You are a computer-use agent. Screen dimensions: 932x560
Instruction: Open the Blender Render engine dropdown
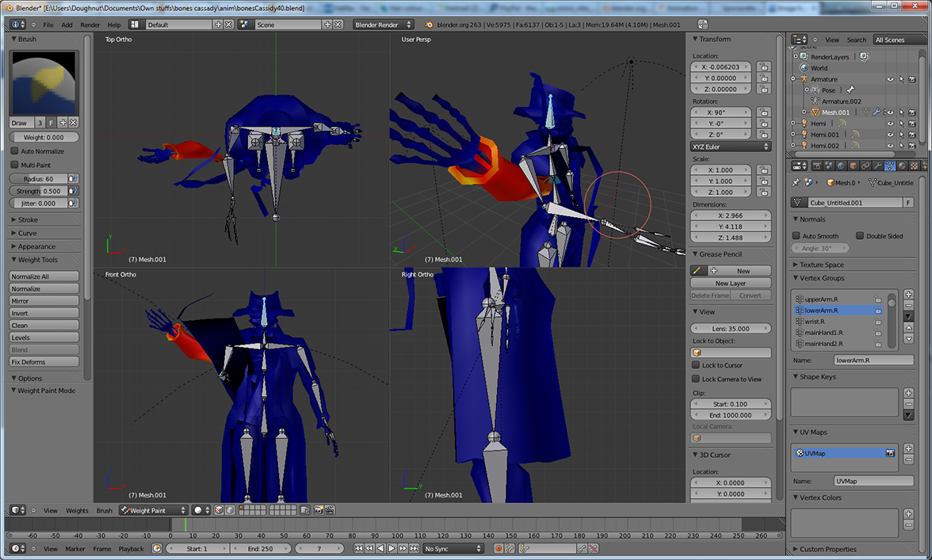pos(383,25)
